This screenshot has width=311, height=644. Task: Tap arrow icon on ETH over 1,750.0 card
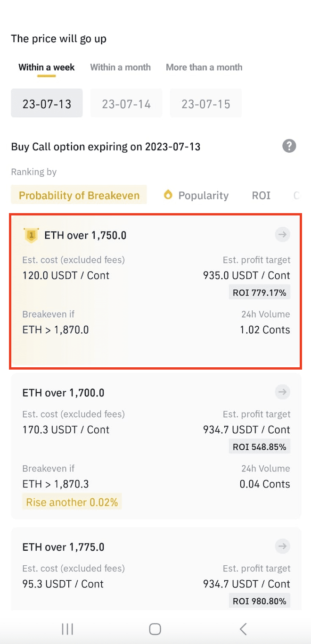pos(282,234)
